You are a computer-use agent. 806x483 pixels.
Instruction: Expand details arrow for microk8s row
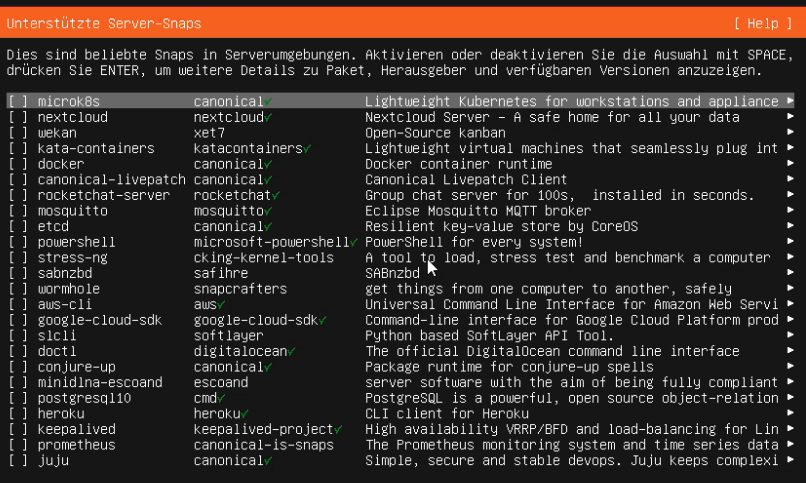[x=790, y=101]
